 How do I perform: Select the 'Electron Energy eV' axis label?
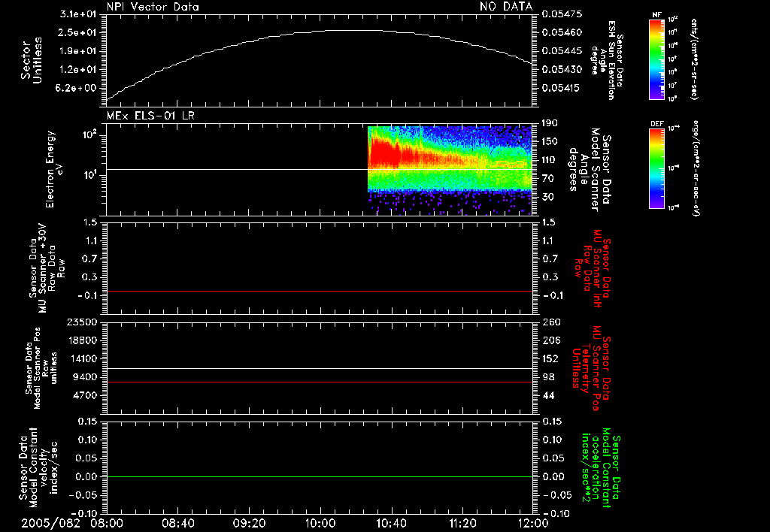(x=54, y=169)
